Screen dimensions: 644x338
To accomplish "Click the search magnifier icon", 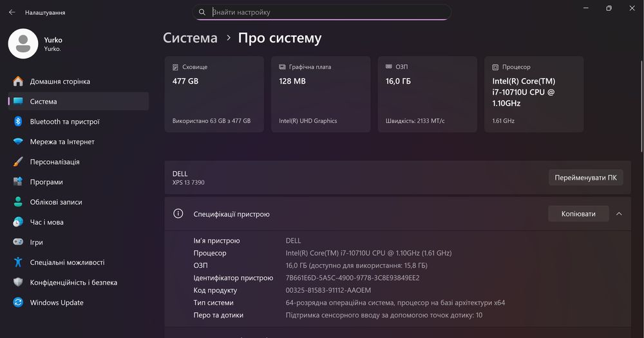I will [x=202, y=12].
